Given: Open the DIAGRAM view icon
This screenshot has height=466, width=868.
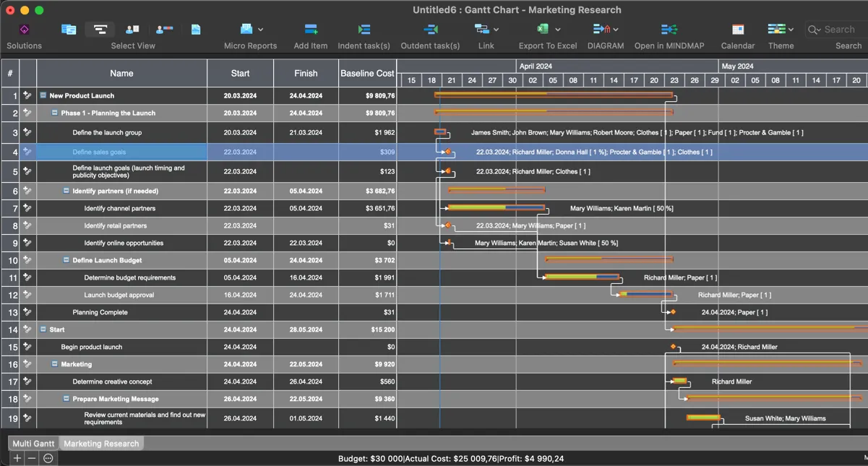Looking at the screenshot, I should [601, 30].
